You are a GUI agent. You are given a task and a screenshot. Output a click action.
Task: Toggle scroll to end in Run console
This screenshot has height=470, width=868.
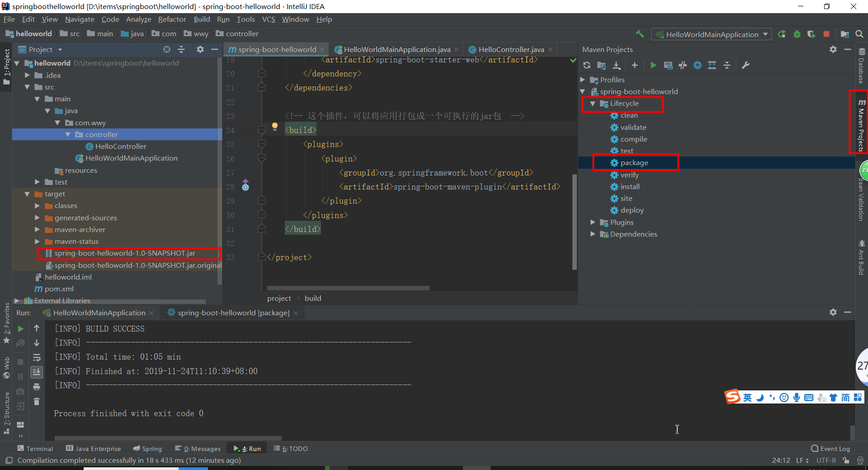(x=37, y=372)
